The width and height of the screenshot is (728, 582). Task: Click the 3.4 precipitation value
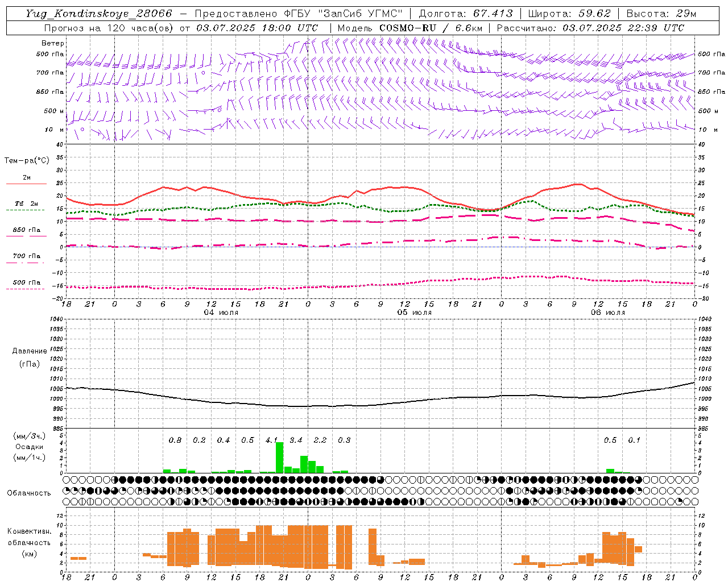[x=296, y=440]
